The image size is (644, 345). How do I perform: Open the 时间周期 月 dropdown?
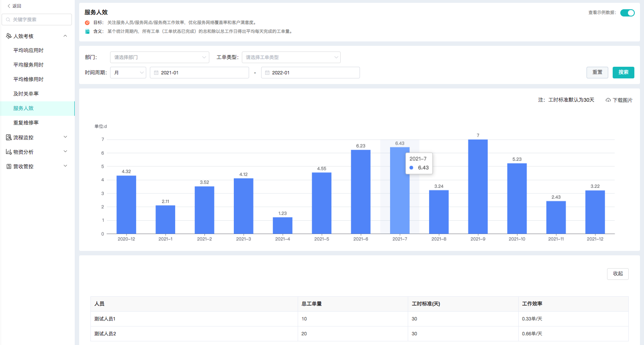[x=128, y=73]
